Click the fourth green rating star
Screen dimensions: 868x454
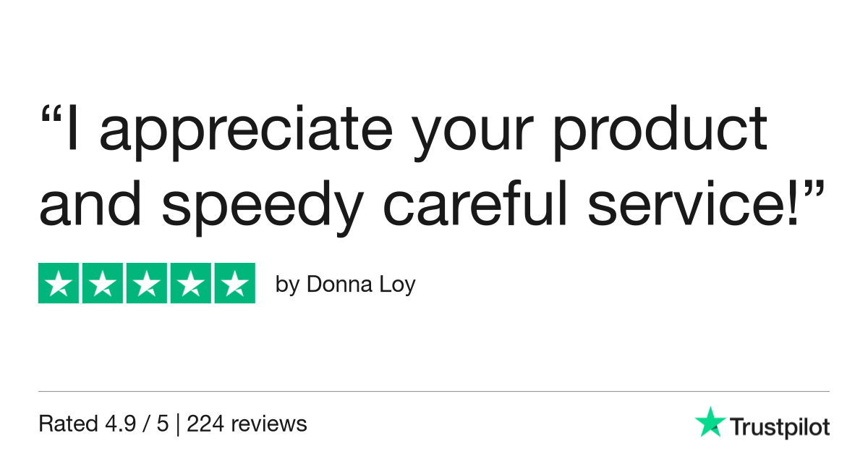(190, 283)
